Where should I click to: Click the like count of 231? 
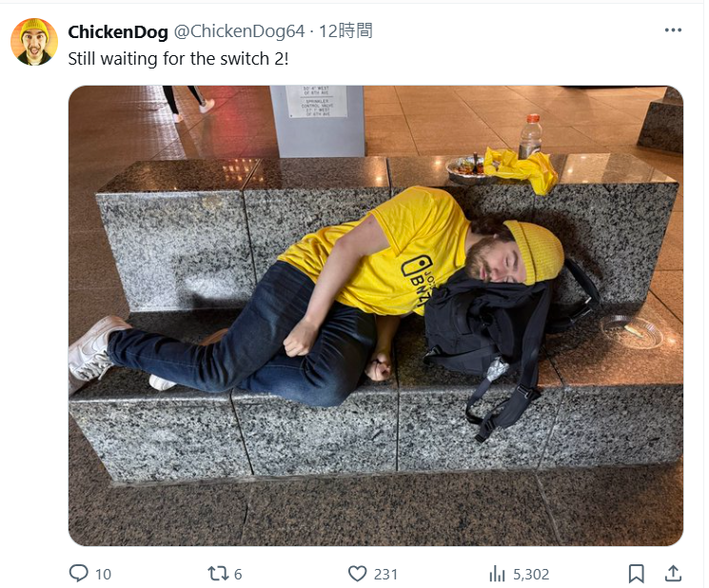coord(385,574)
